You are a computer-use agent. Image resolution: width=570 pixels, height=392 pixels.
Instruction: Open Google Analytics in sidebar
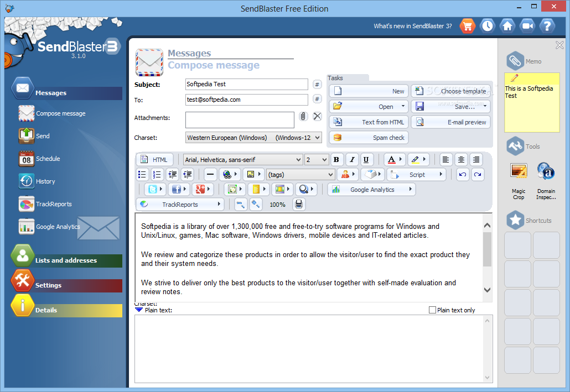(x=49, y=227)
